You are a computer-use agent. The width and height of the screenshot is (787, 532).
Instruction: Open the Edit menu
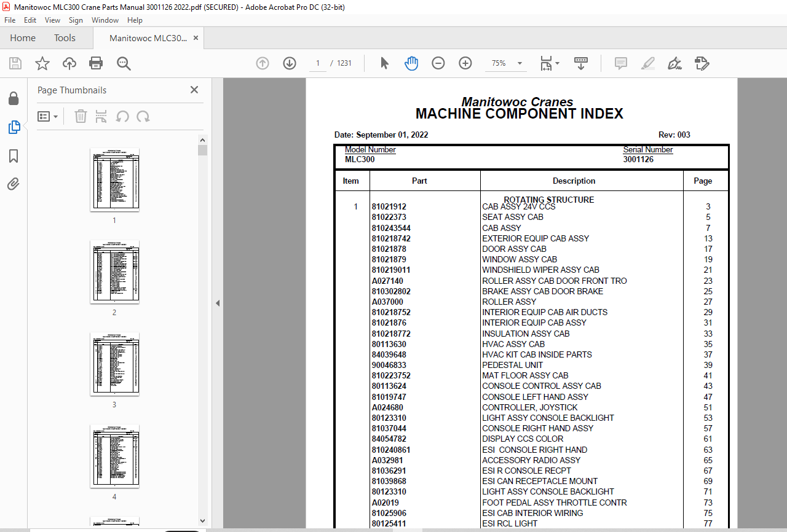tap(30, 20)
